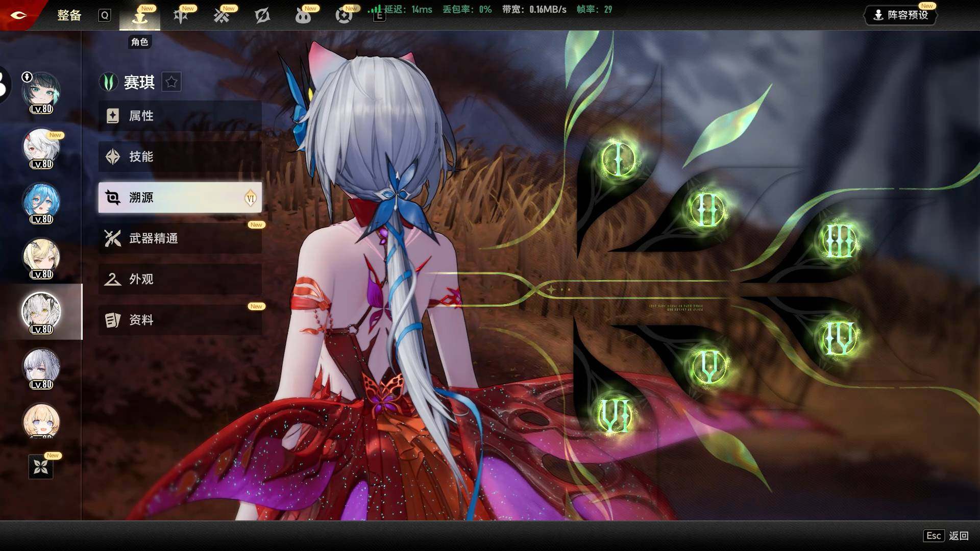
Task: Select white-haired red-eyed avatar with New badge
Action: 41,148
